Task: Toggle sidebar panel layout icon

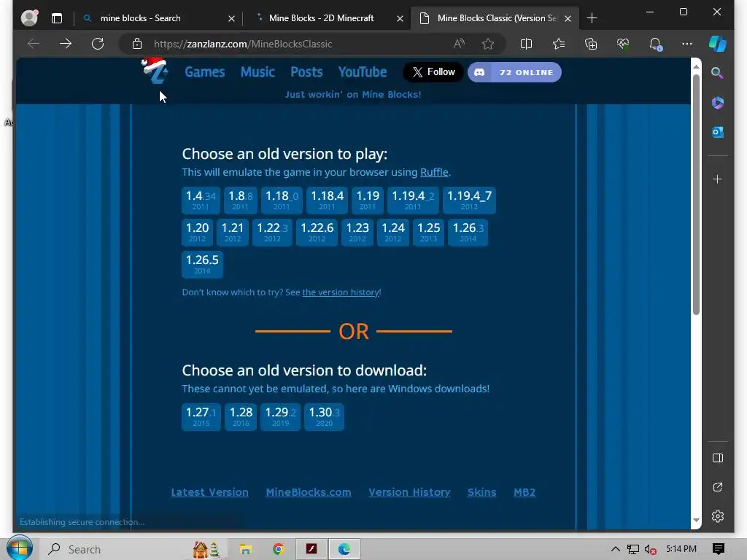Action: click(718, 458)
